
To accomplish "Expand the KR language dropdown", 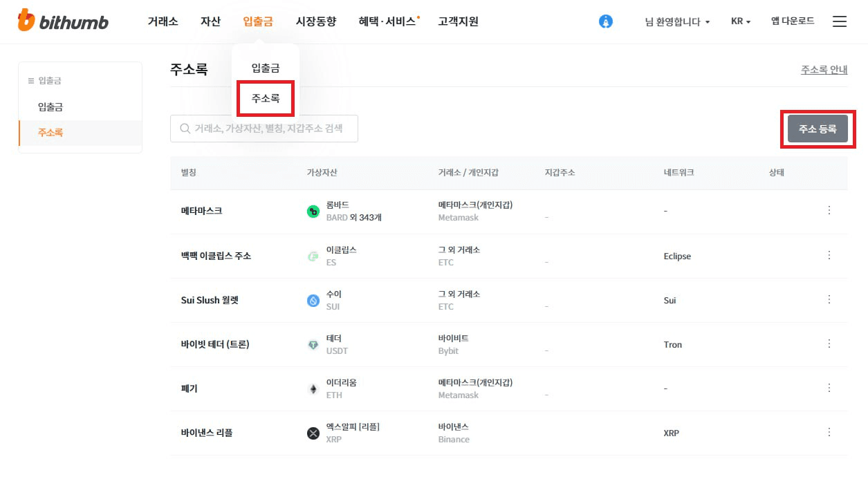I will pos(740,21).
